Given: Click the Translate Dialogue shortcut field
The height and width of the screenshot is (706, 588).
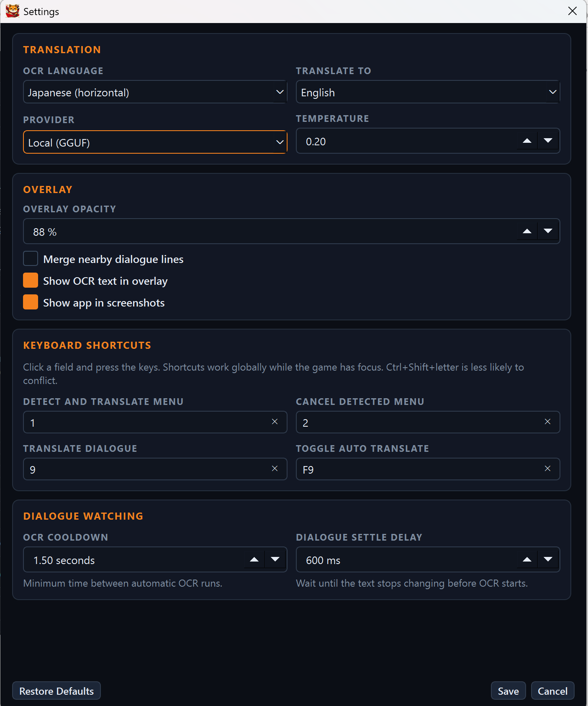Looking at the screenshot, I should tap(155, 469).
